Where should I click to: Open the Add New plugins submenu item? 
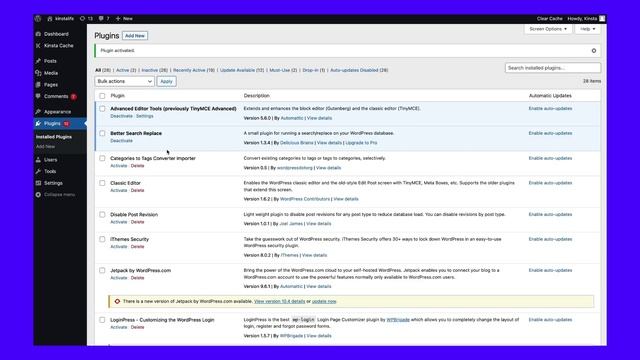pos(45,147)
